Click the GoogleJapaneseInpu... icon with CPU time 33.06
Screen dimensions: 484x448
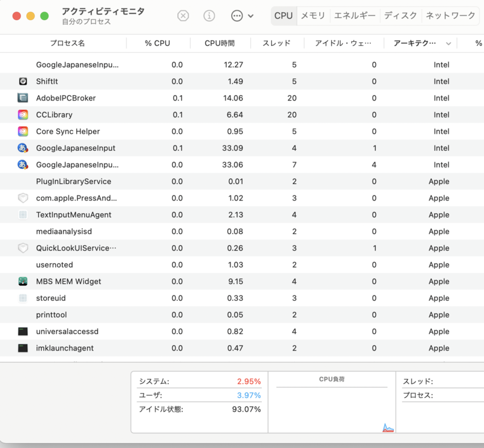(23, 165)
